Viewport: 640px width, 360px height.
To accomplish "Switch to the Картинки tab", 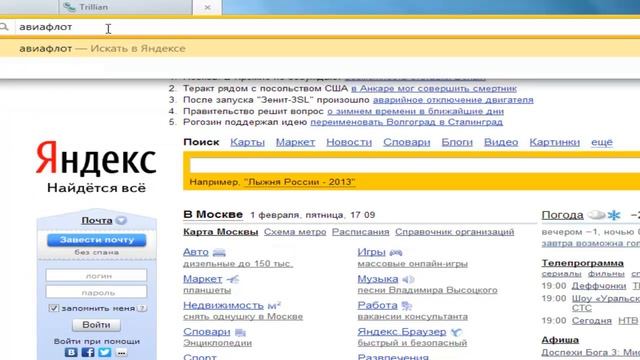I will 554,142.
